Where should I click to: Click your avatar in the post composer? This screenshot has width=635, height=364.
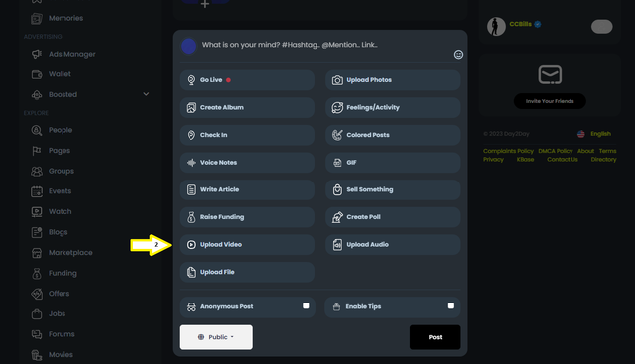(189, 47)
